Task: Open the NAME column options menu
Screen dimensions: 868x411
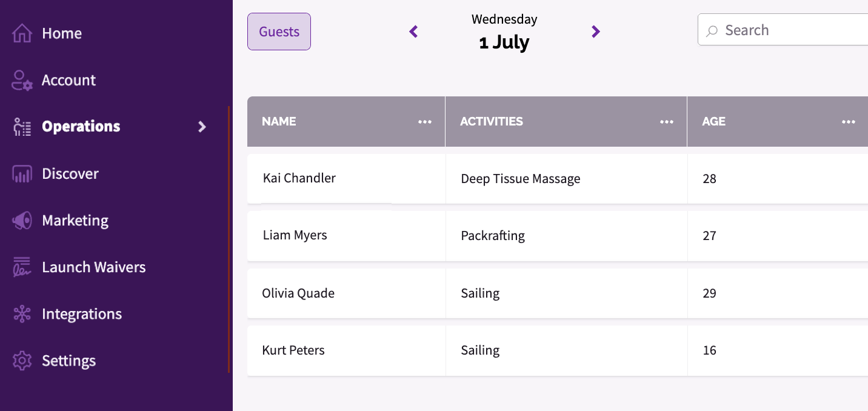Action: pyautogui.click(x=425, y=122)
